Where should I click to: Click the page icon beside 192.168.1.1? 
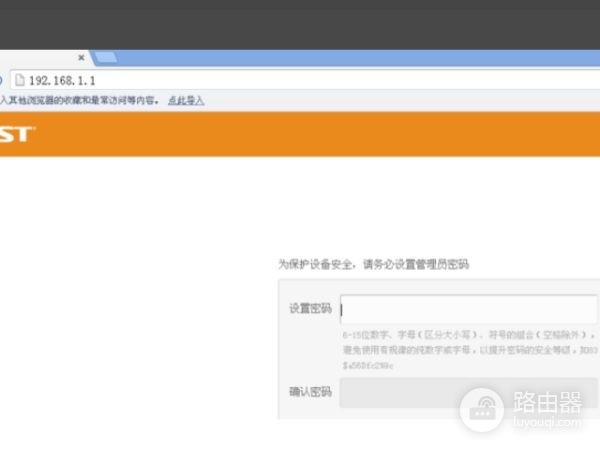pos(20,80)
